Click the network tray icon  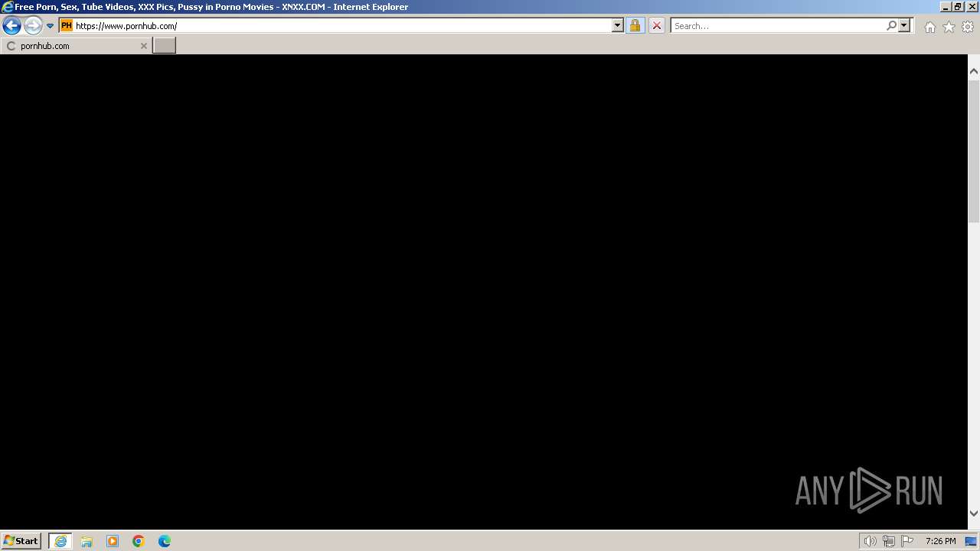point(888,541)
